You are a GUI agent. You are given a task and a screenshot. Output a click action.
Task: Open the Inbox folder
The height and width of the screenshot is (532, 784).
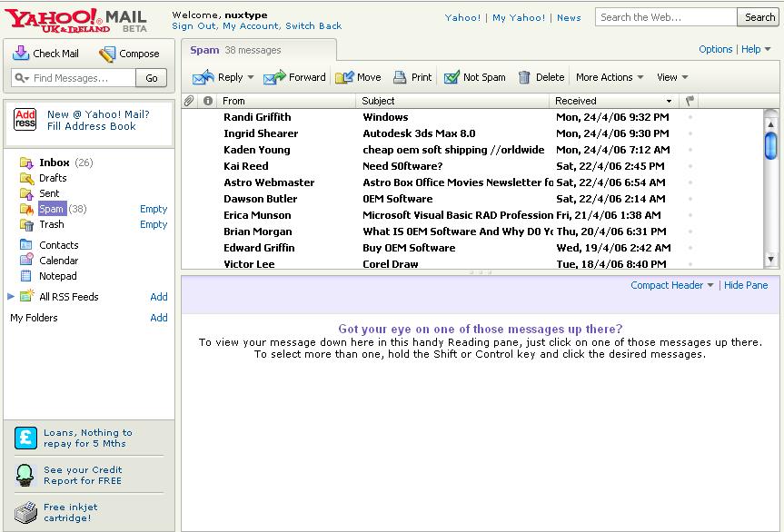click(x=55, y=163)
